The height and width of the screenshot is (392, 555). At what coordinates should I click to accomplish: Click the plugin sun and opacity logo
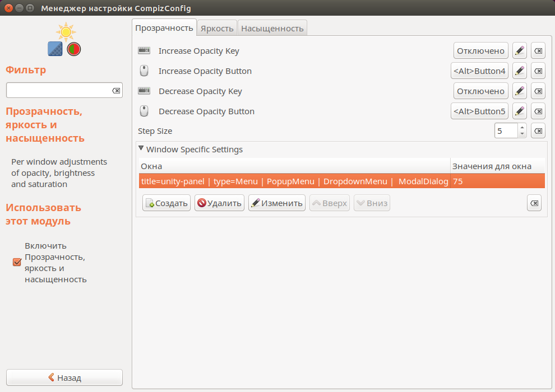tap(65, 39)
